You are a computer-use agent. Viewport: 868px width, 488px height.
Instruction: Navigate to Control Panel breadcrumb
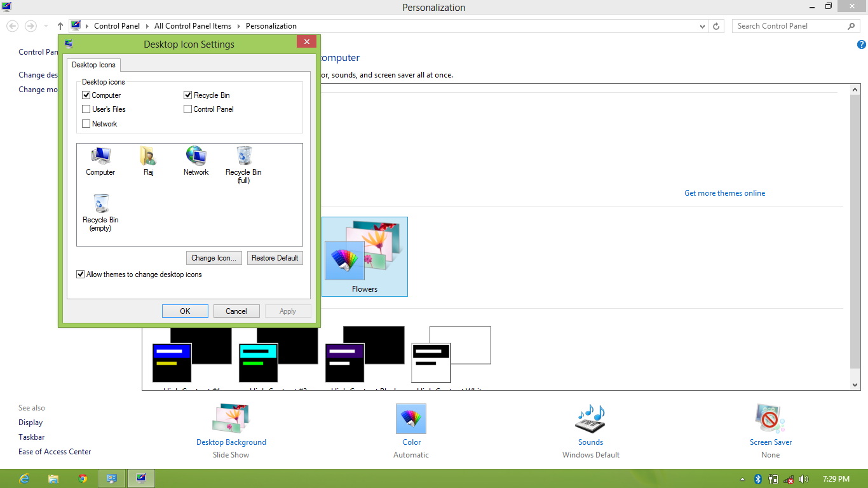(x=117, y=26)
